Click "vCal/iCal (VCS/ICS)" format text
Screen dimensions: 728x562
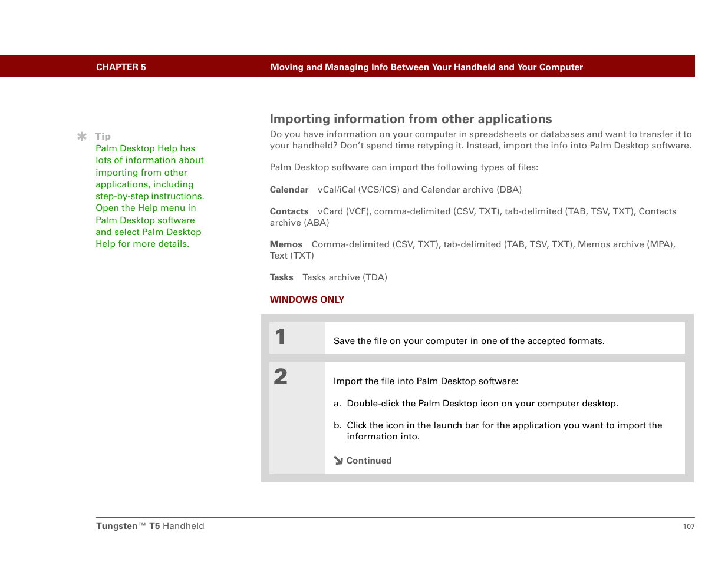point(358,190)
